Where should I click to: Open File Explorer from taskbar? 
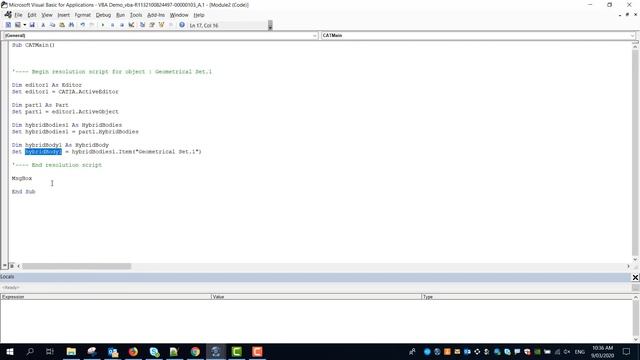click(x=71, y=351)
